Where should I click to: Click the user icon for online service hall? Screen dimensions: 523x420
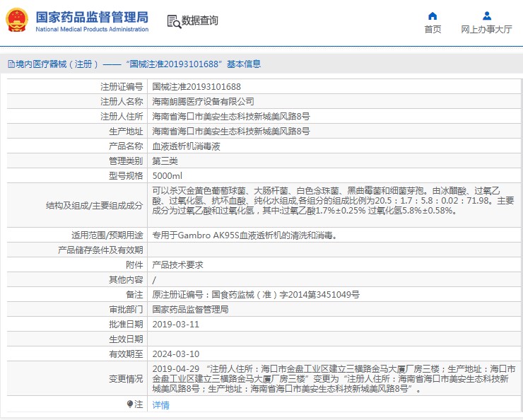pos(486,16)
